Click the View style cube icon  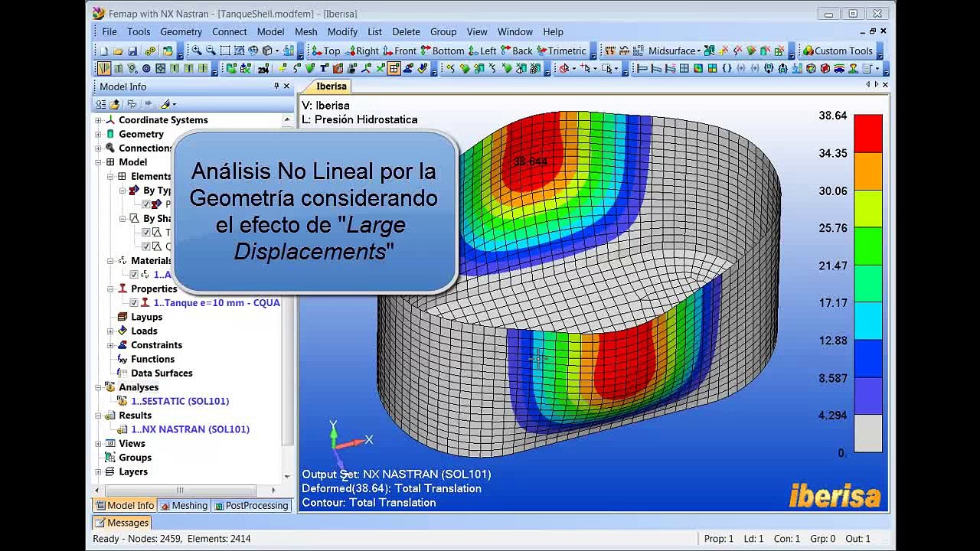point(267,51)
